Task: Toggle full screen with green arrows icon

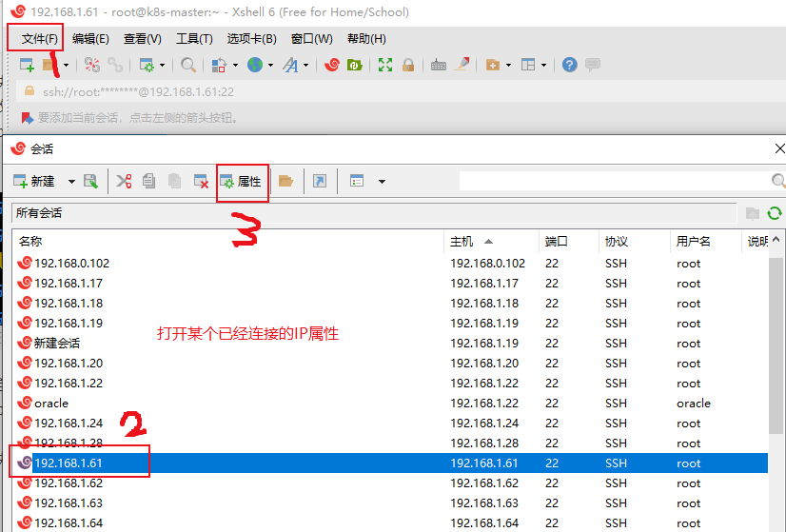Action: pos(385,65)
